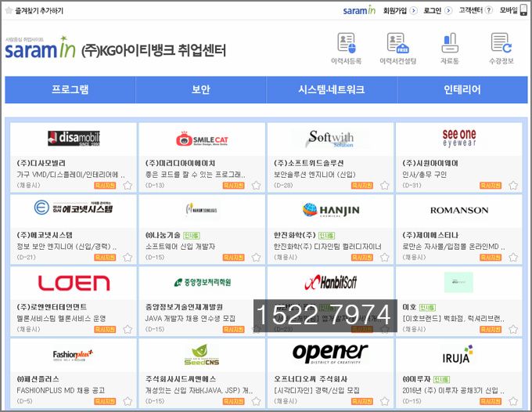Favorite the 패션플러스 job with its star

pos(128,402)
